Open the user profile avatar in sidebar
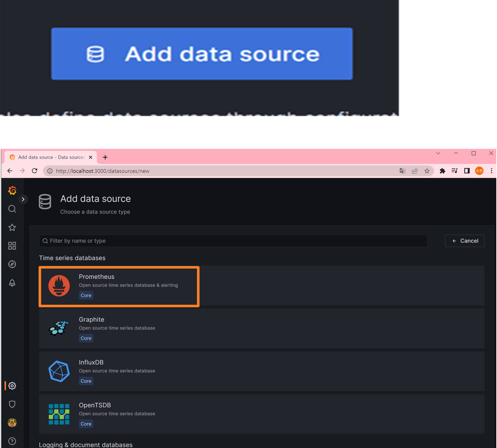 tap(12, 422)
